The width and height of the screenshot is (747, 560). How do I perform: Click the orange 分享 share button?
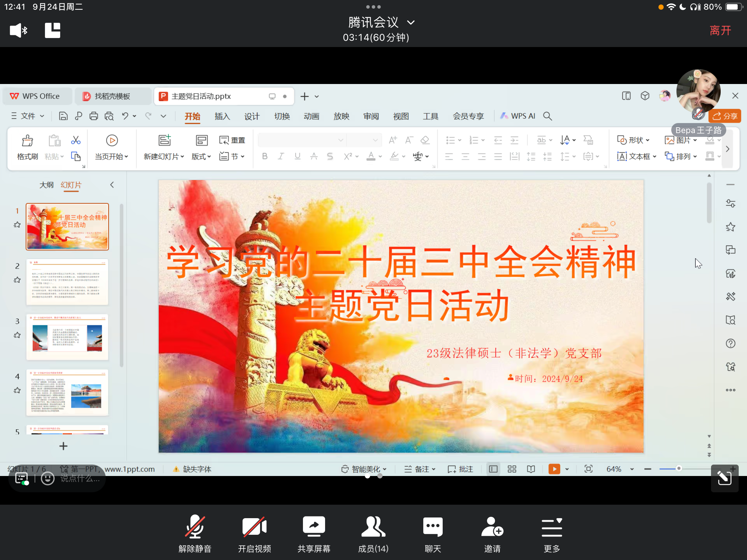pyautogui.click(x=725, y=116)
